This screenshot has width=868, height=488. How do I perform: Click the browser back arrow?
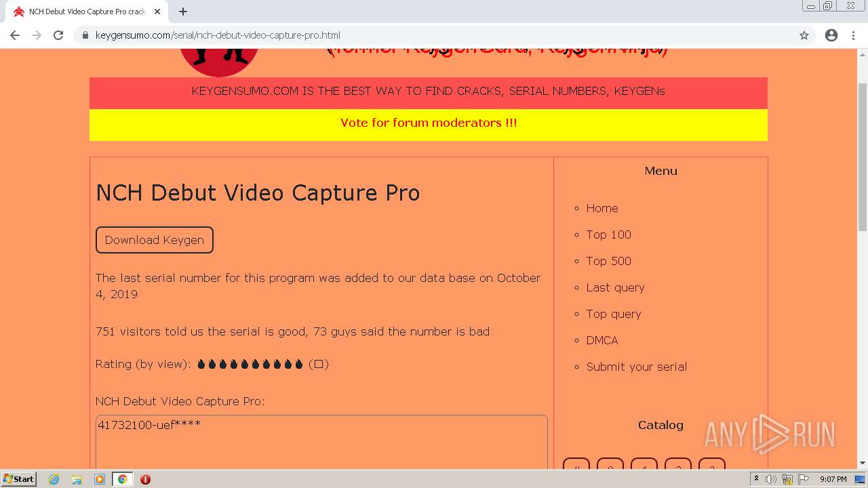(15, 35)
